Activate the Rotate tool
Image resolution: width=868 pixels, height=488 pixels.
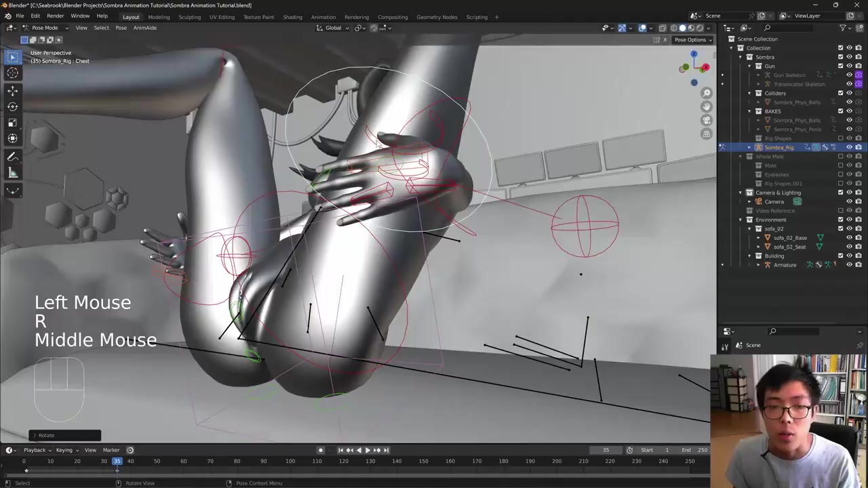pos(12,106)
